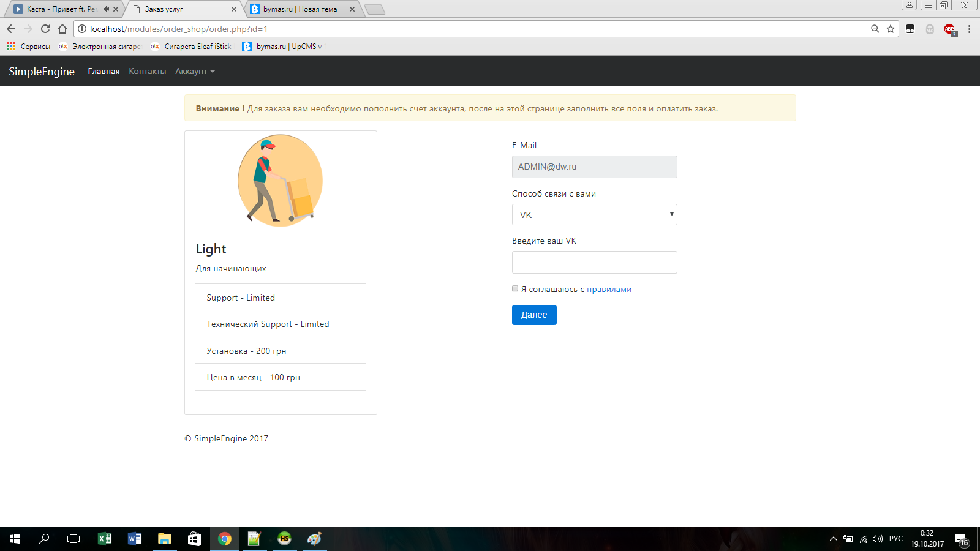This screenshot has width=980, height=551.
Task: Open the 'Способ связи с вами' dropdown
Action: pyautogui.click(x=594, y=215)
